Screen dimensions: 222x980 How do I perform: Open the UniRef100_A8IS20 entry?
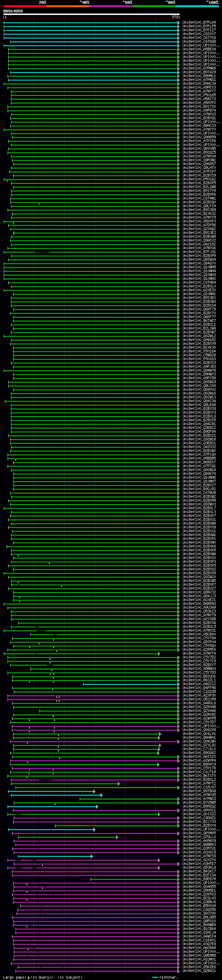[x=199, y=757]
